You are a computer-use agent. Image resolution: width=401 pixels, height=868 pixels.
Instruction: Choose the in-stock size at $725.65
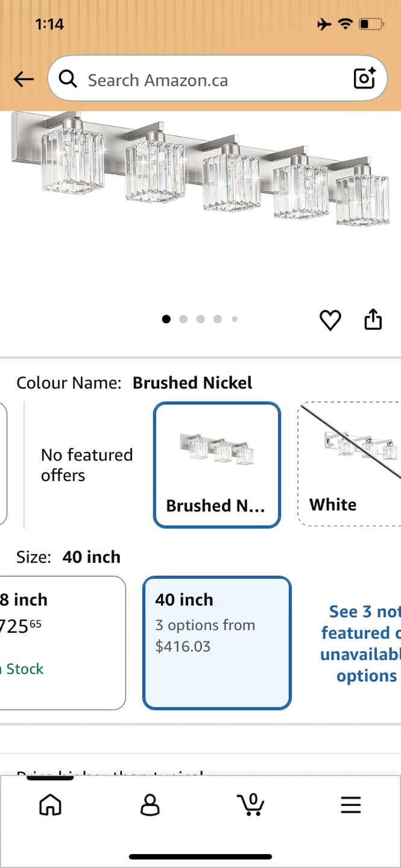click(x=63, y=643)
